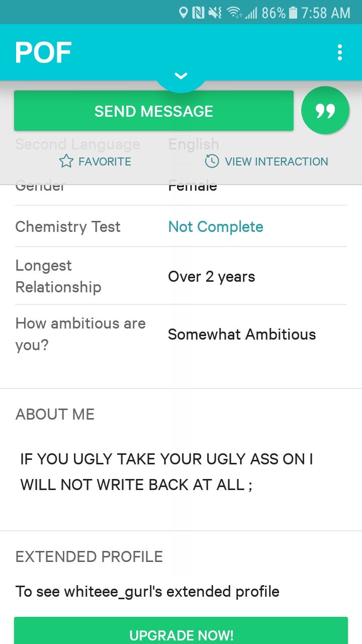Viewport: 362px width, 644px height.
Task: Expand the panel using the down chevron
Action: 181,76
